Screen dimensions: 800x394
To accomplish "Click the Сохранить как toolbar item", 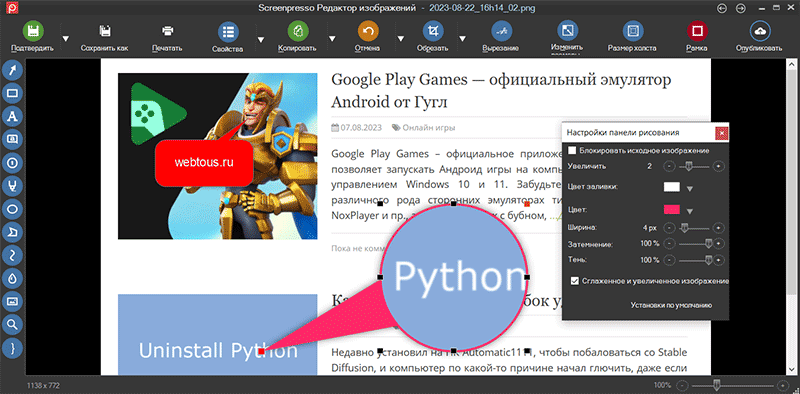I will pos(105,37).
